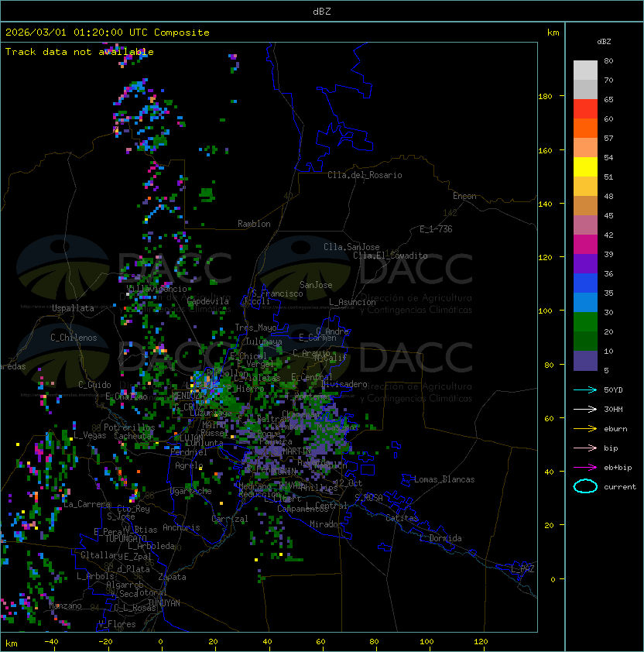Click the C_Chilenos map label

point(74,338)
